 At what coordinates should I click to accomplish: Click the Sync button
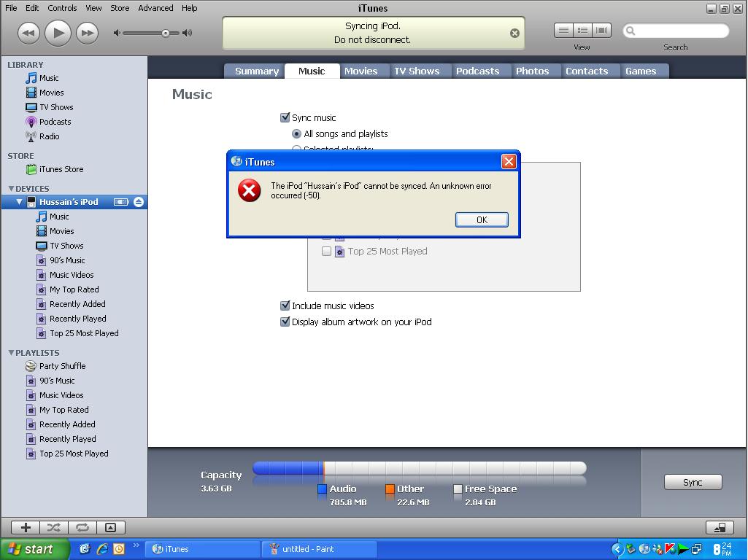coord(693,482)
